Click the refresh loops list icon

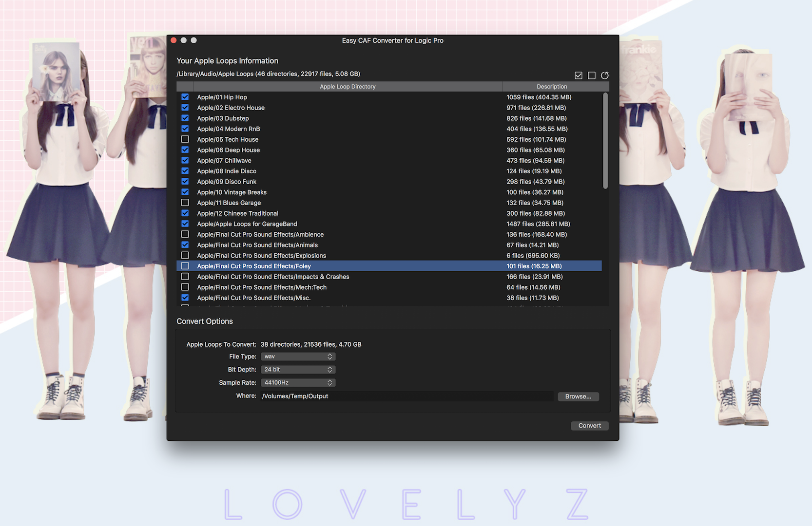605,75
